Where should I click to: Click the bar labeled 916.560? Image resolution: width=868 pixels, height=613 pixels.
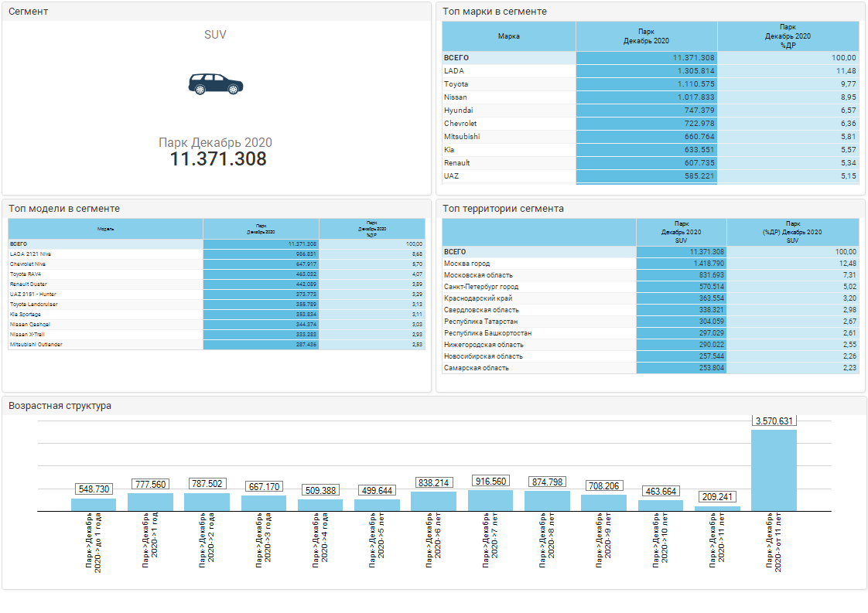tap(490, 500)
